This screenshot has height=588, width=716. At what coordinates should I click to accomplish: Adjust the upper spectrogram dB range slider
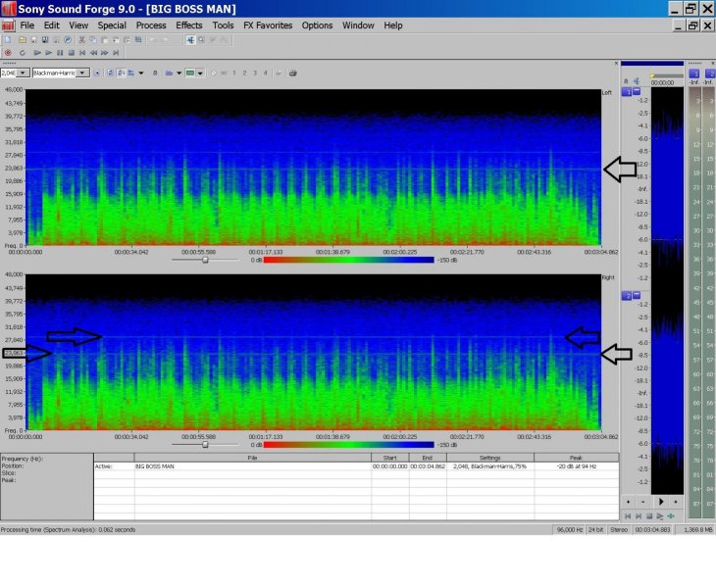pyautogui.click(x=204, y=260)
